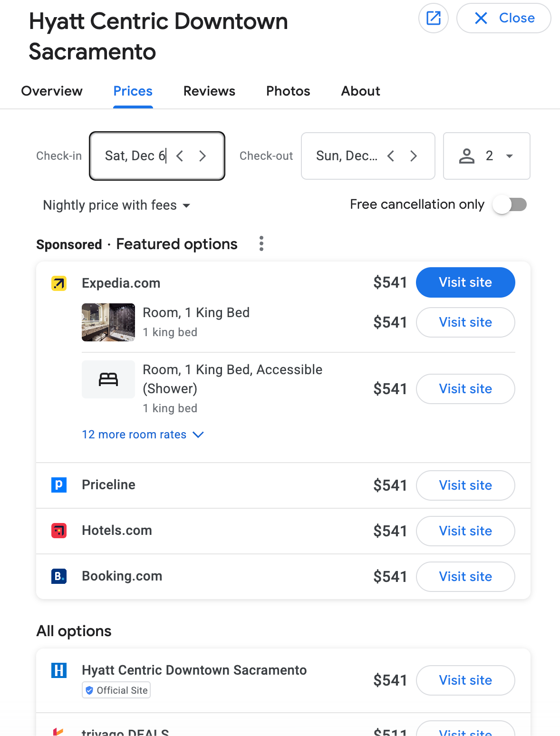Click the Expedia.com logo icon
The width and height of the screenshot is (560, 736).
pyautogui.click(x=59, y=283)
